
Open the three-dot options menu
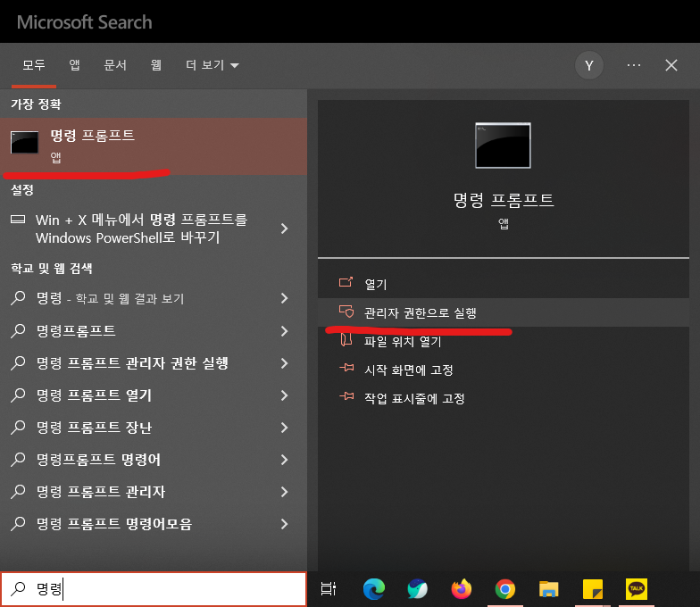[x=634, y=65]
